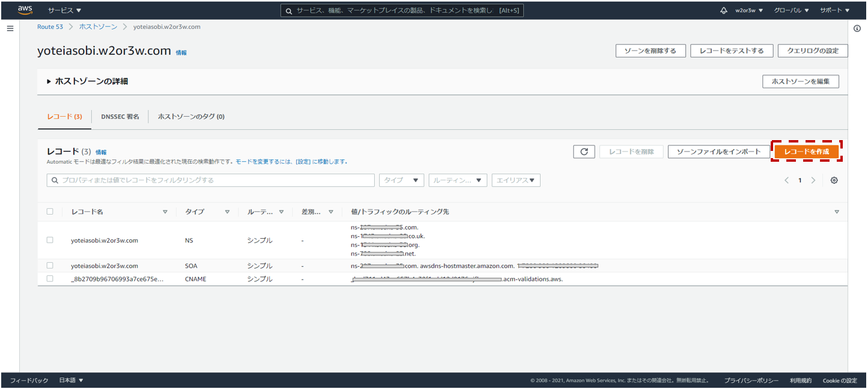
Task: Click the record filter search field
Action: click(x=211, y=180)
